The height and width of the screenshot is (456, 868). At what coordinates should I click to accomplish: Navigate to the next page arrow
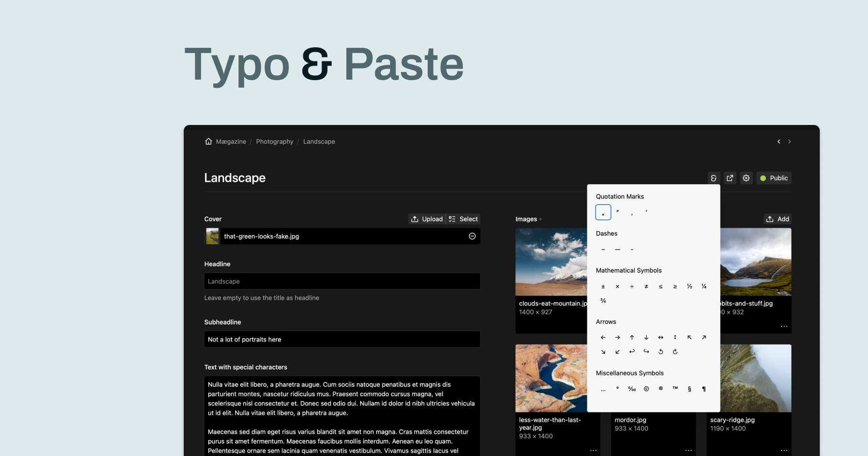tap(789, 141)
